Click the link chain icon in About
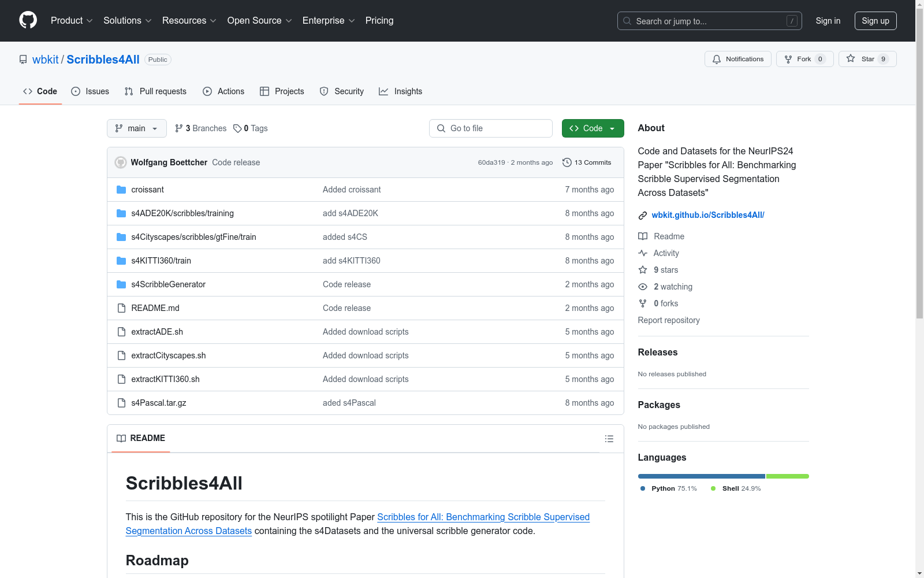The height and width of the screenshot is (578, 924). click(643, 216)
